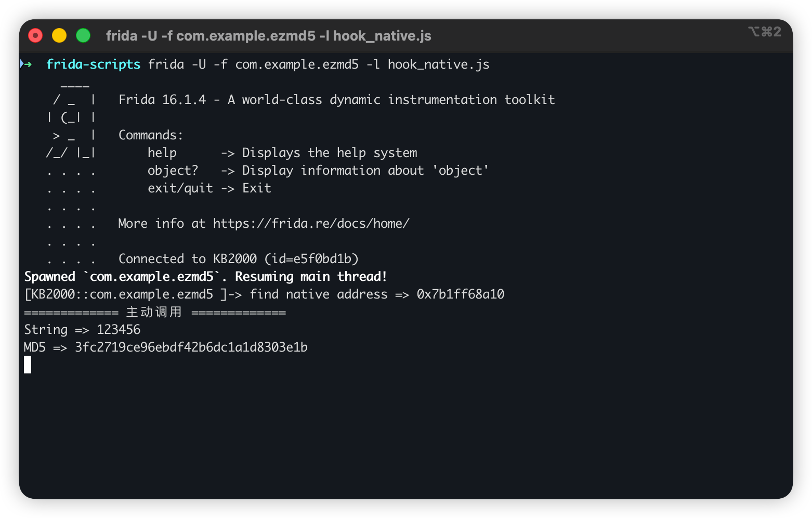Click the 主动调用 separator heading
This screenshot has height=518, width=812.
pyautogui.click(x=154, y=312)
